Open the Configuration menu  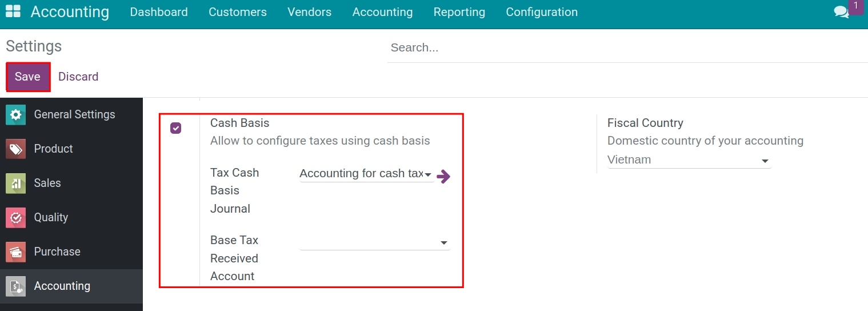click(542, 12)
